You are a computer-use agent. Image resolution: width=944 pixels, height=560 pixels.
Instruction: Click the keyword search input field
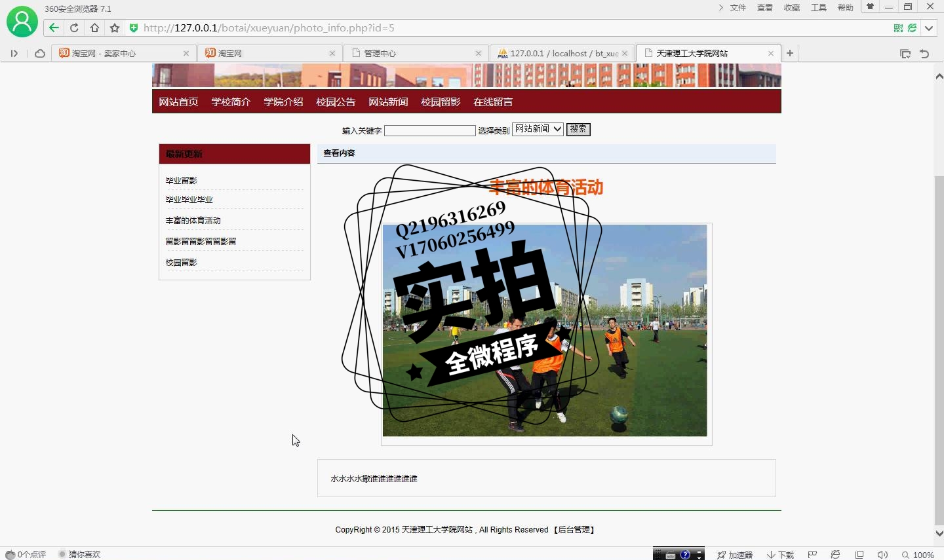click(430, 130)
